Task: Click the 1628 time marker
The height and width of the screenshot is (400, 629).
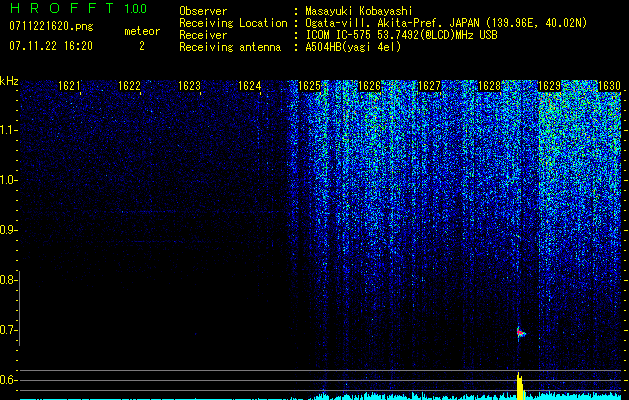Action: click(489, 86)
